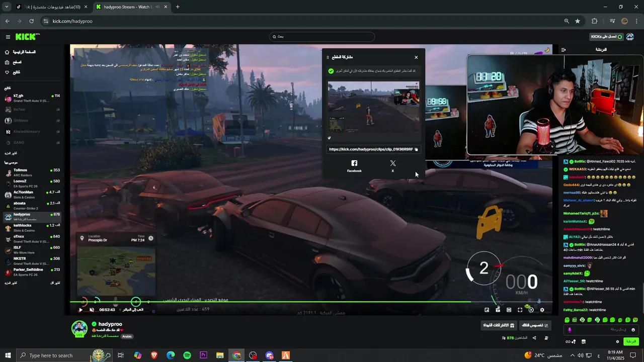This screenshot has height=362, width=644.
Task: Open the clip preview thumbnail
Action: 373,107
